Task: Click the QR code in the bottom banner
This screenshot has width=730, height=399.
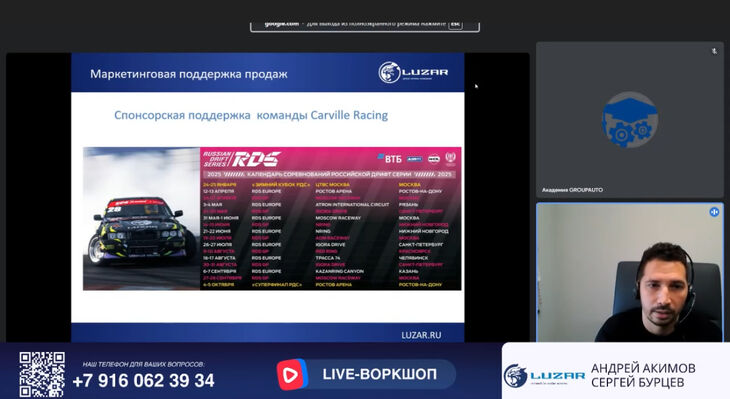Action: tap(42, 374)
